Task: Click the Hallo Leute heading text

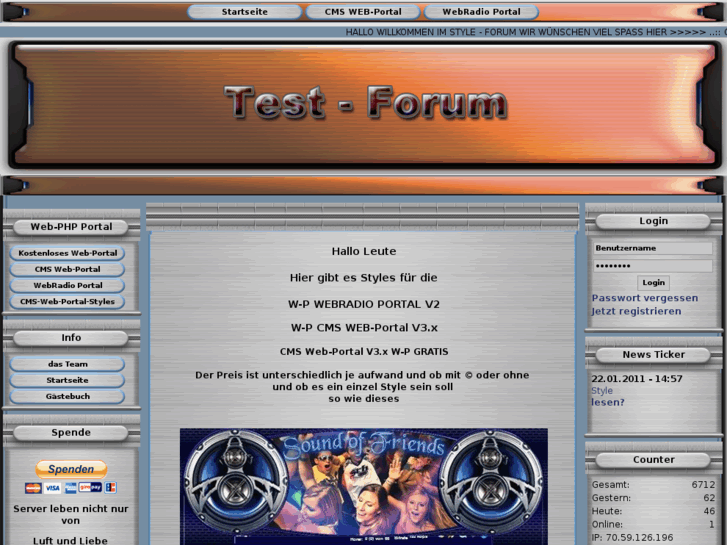Action: coord(364,251)
